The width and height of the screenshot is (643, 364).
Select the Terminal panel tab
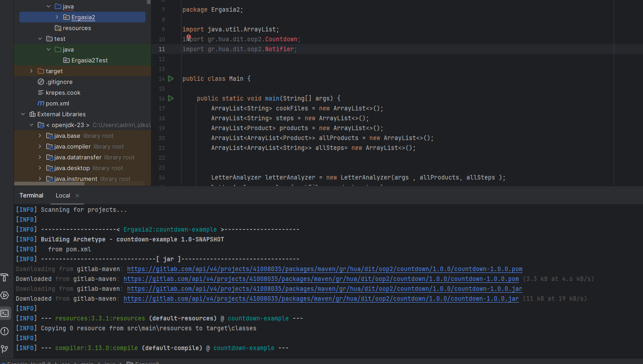point(31,195)
